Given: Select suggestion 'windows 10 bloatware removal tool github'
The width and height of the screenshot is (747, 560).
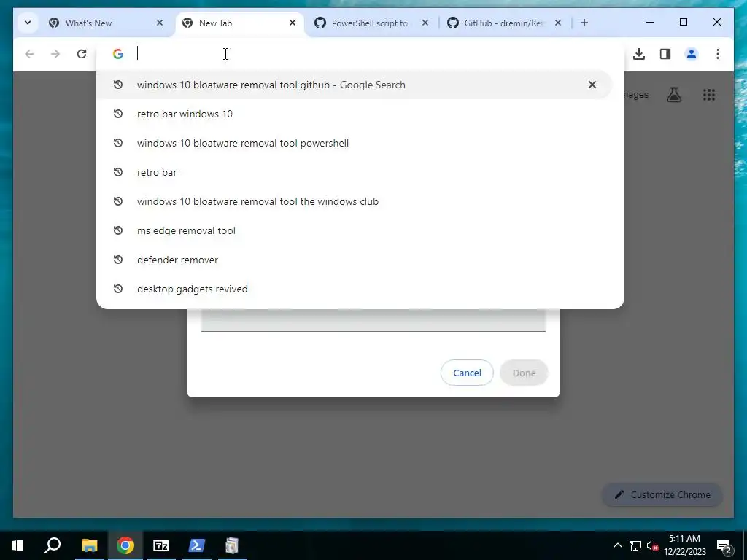Looking at the screenshot, I should coord(354,85).
